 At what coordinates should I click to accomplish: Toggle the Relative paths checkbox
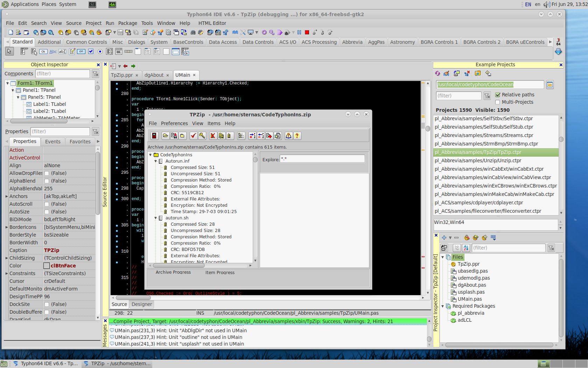[x=498, y=95]
